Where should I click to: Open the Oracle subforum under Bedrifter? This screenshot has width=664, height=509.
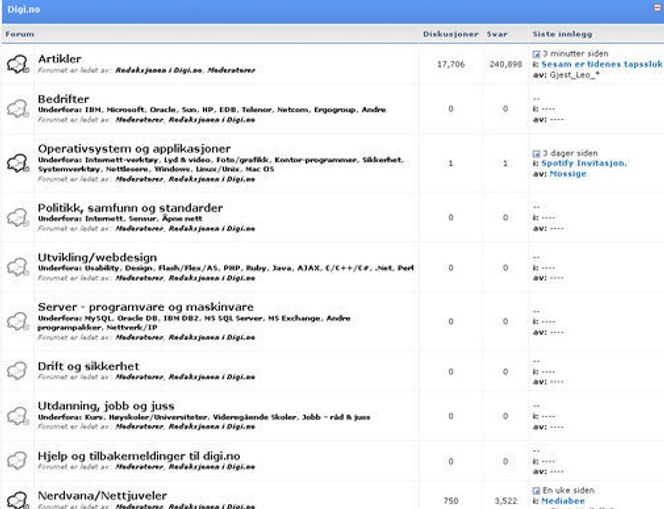click(x=163, y=110)
